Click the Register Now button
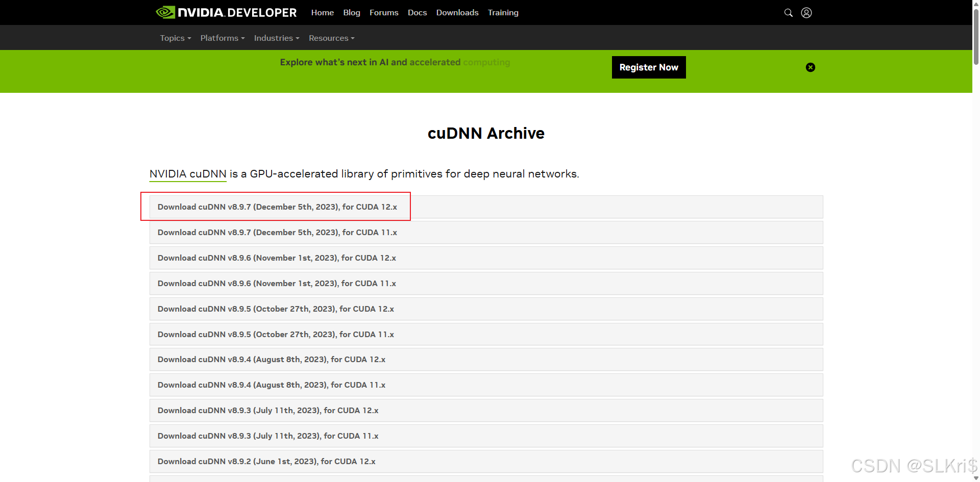980x482 pixels. pyautogui.click(x=649, y=67)
